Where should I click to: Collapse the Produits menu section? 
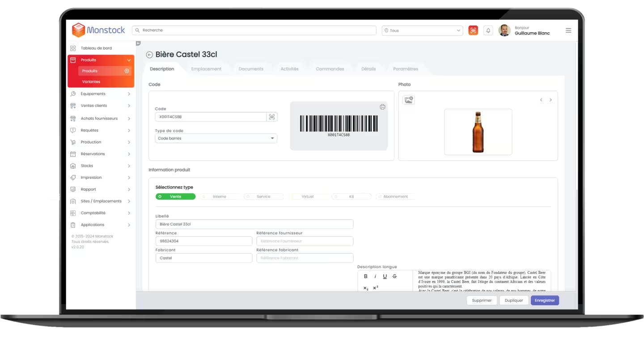pyautogui.click(x=129, y=60)
